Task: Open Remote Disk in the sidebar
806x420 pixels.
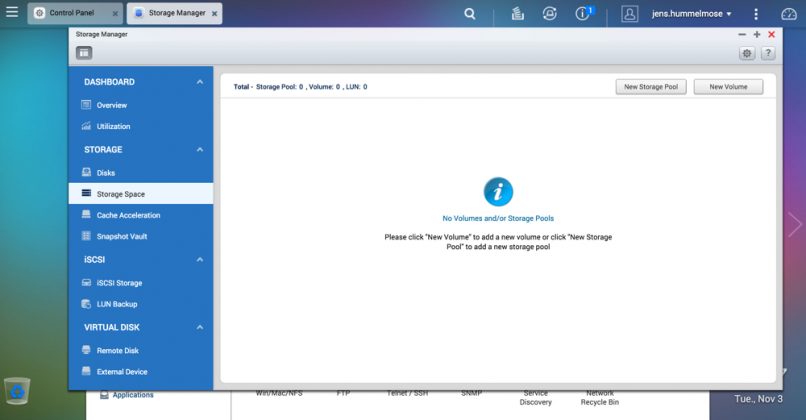Action: pos(141,351)
